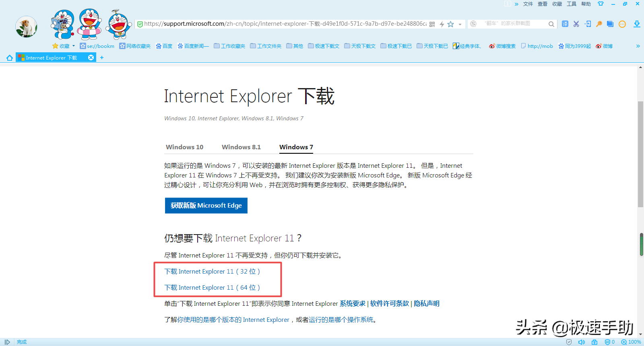Click the lightning speed mode icon
This screenshot has width=644, height=346.
[442, 24]
